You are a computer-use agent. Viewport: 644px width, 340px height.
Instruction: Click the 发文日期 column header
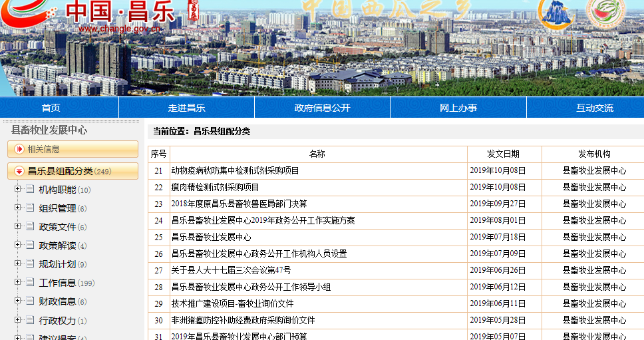pyautogui.click(x=504, y=154)
